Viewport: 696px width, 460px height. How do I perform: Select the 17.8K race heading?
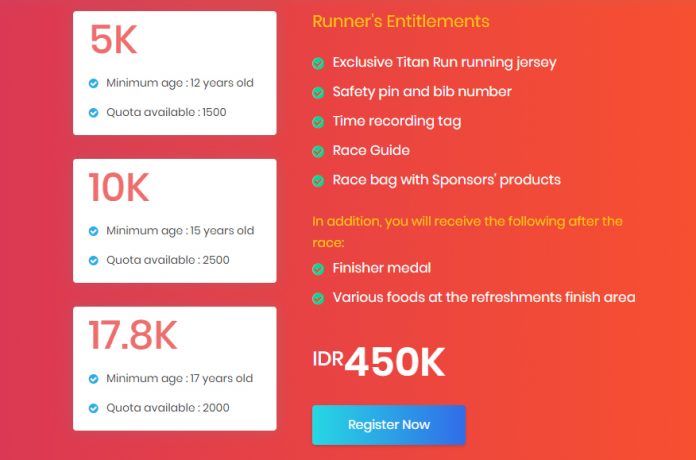click(132, 336)
